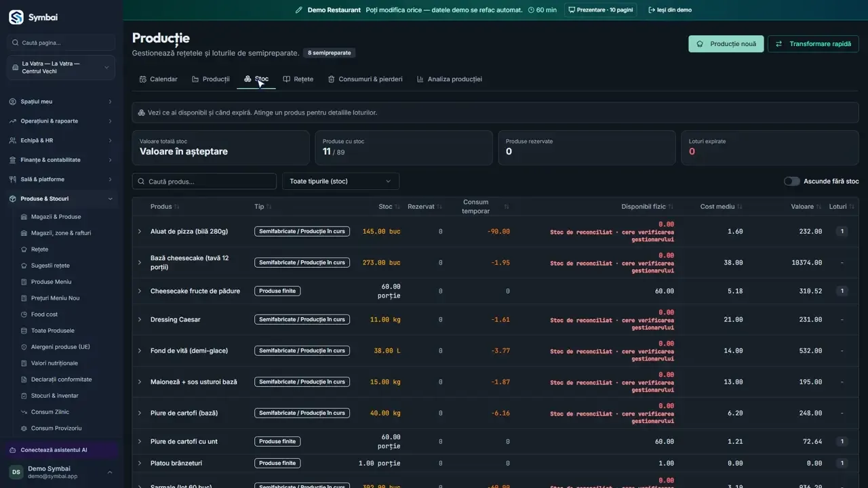
Task: Click the Prezentare · 10 pagini button
Action: (x=600, y=10)
